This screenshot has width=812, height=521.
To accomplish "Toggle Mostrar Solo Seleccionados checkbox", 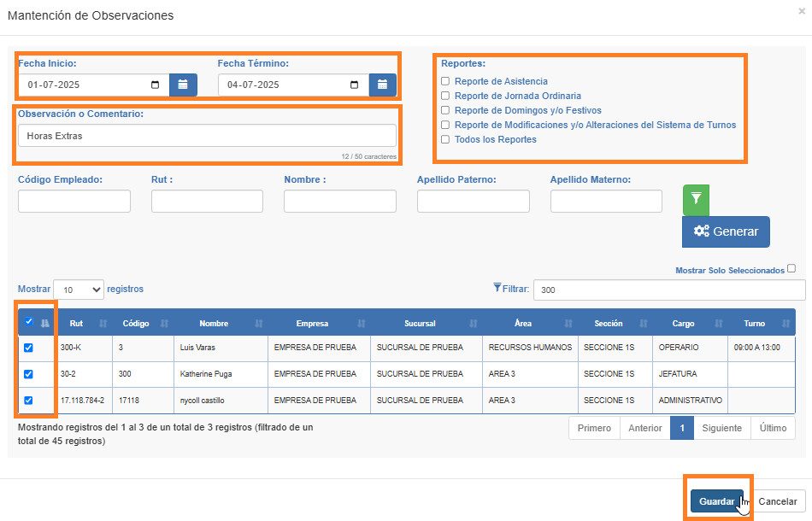I will [791, 268].
